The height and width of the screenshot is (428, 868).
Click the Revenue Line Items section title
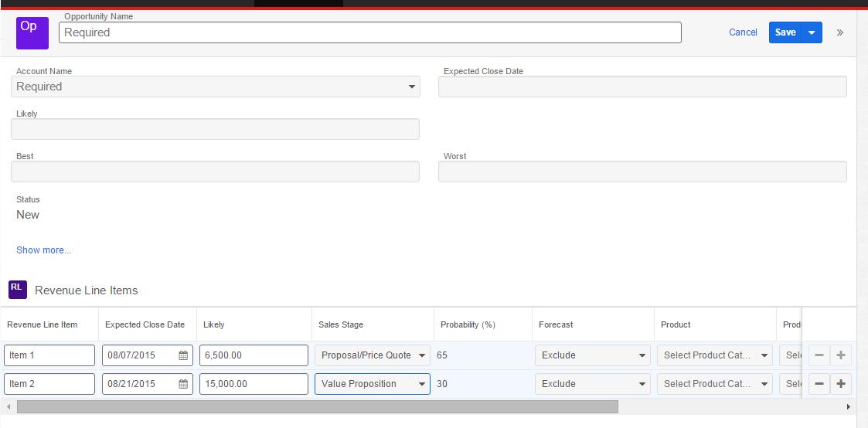pos(87,290)
